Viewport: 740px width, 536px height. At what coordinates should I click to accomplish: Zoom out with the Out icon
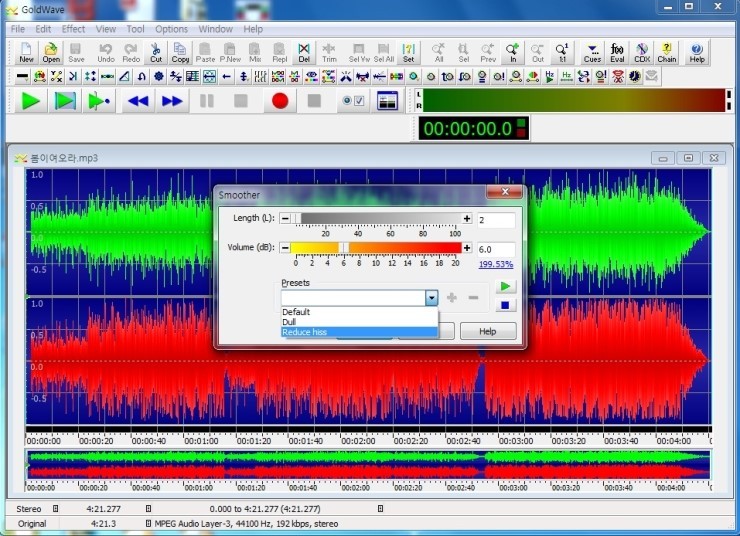[538, 52]
